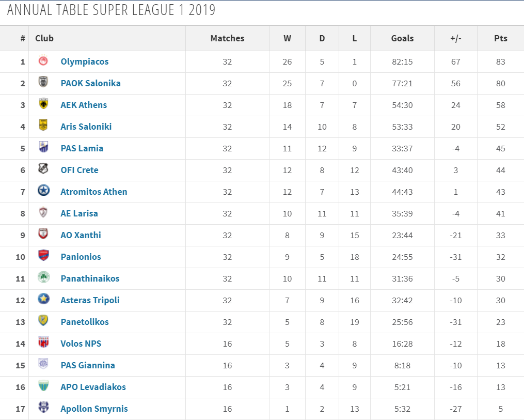Click the PAOK Salonika crest icon

(43, 82)
